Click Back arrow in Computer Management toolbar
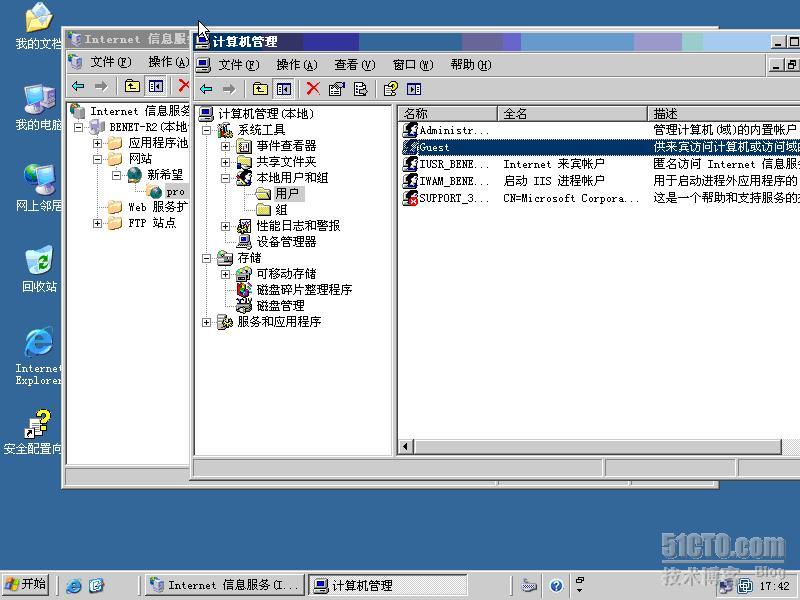Viewport: 800px width, 600px height. coord(207,89)
